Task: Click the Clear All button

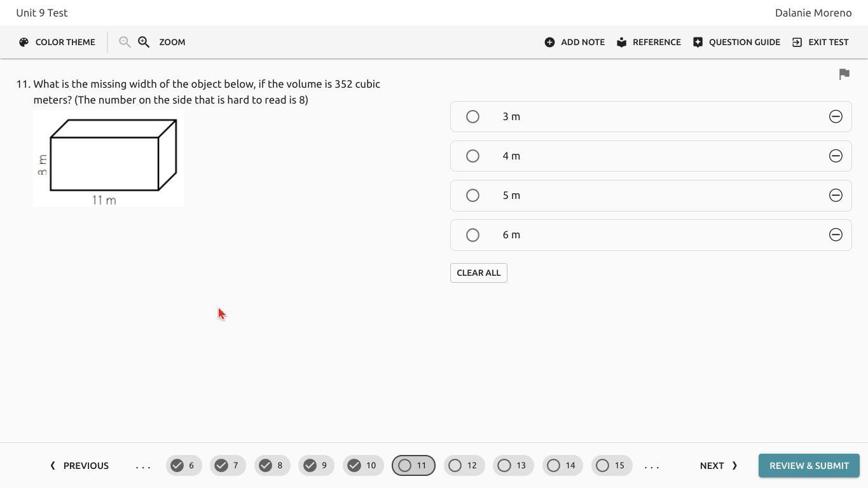Action: coord(479,273)
